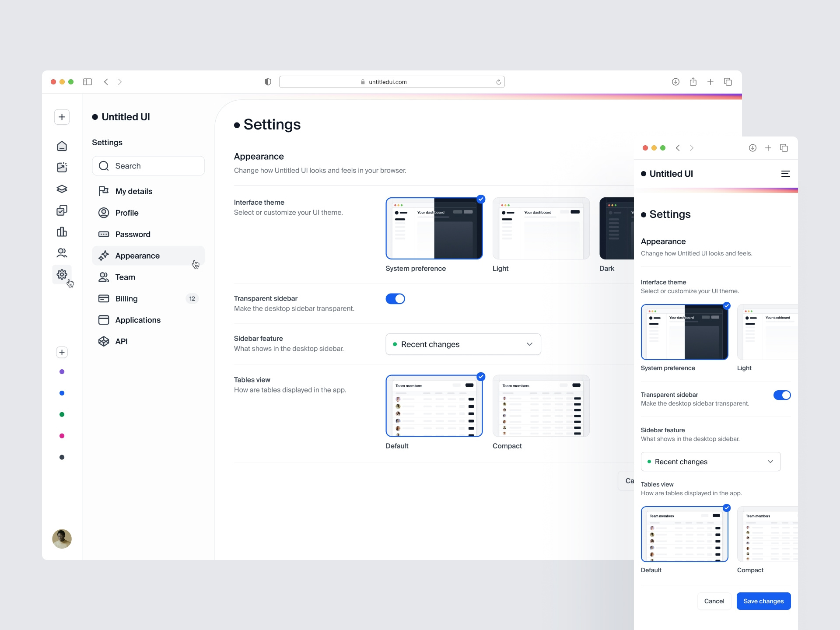This screenshot has height=630, width=840.
Task: Select the Light interface theme in desktop view
Action: pos(541,228)
